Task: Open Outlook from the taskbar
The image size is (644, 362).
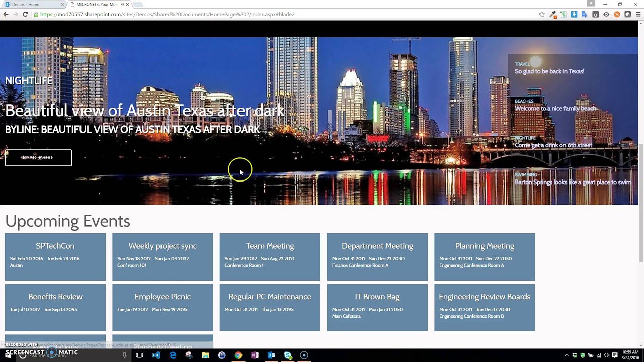Action: point(271,355)
